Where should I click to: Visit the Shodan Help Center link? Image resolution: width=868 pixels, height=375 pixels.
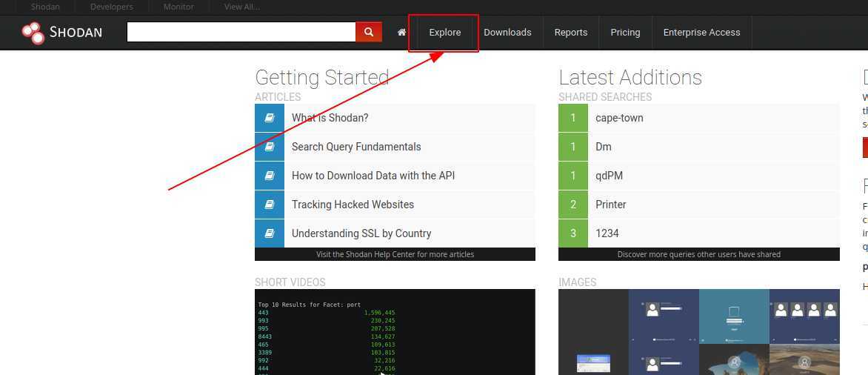[395, 254]
